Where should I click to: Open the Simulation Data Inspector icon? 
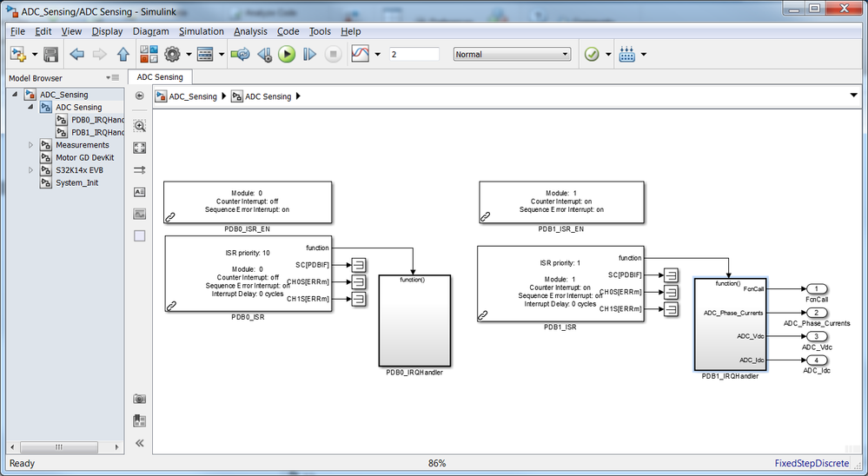tap(360, 54)
